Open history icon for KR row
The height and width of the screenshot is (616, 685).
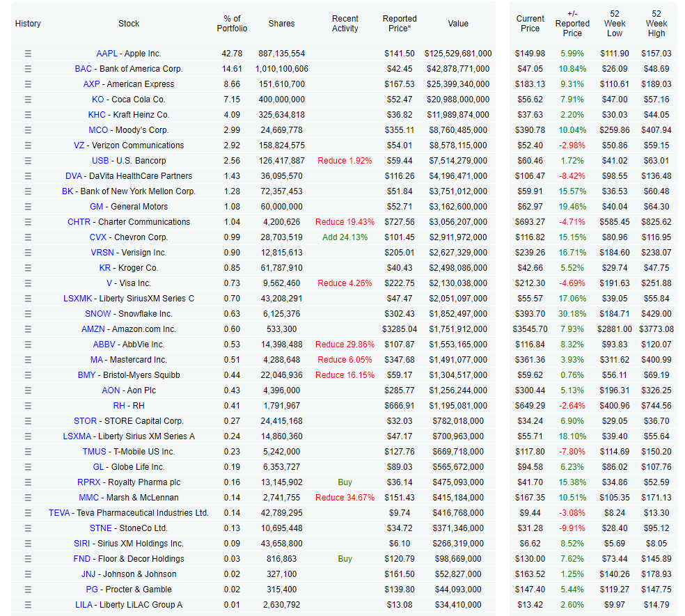[28, 268]
